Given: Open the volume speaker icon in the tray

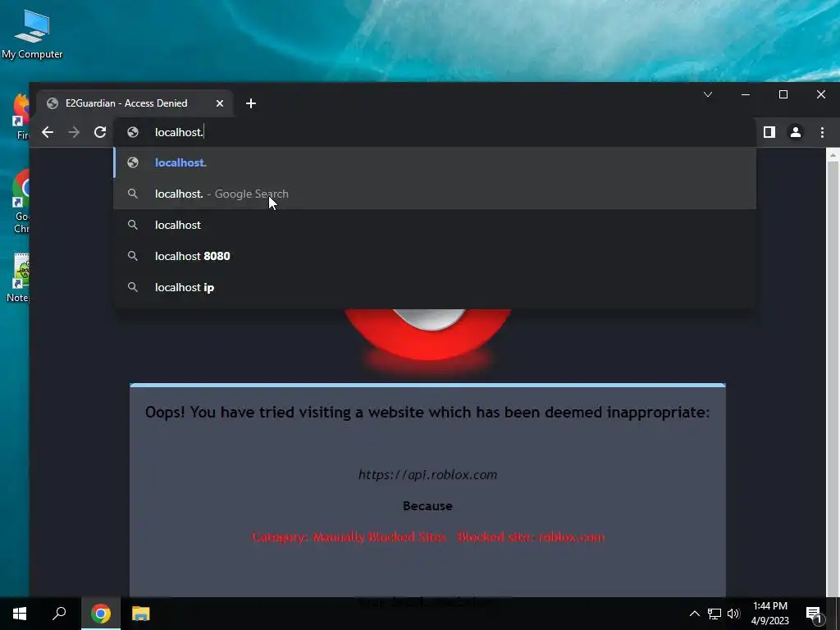Looking at the screenshot, I should [x=733, y=614].
